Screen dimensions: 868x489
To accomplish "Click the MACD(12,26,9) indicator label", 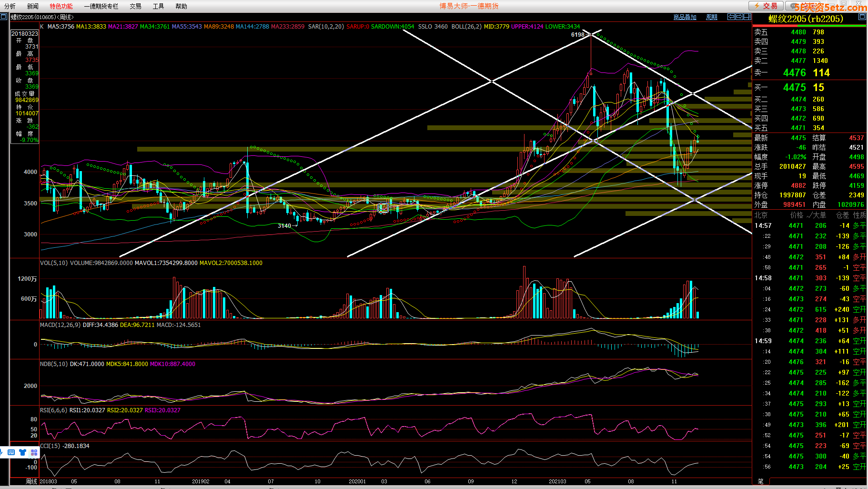I will [x=60, y=325].
